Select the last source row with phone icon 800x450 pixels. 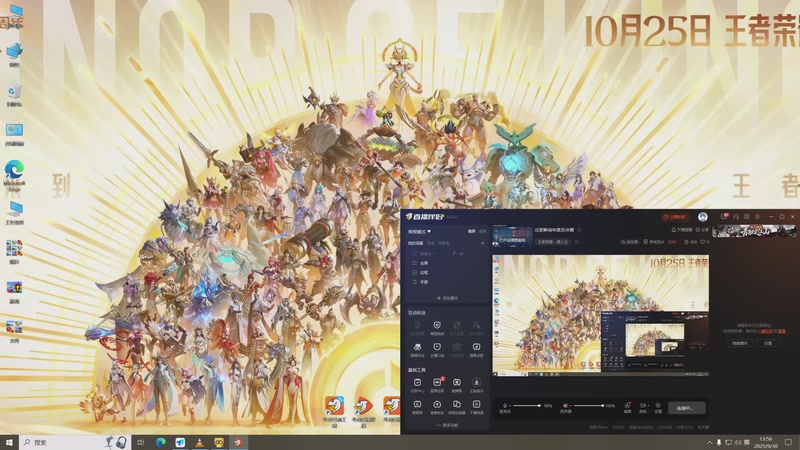click(447, 282)
